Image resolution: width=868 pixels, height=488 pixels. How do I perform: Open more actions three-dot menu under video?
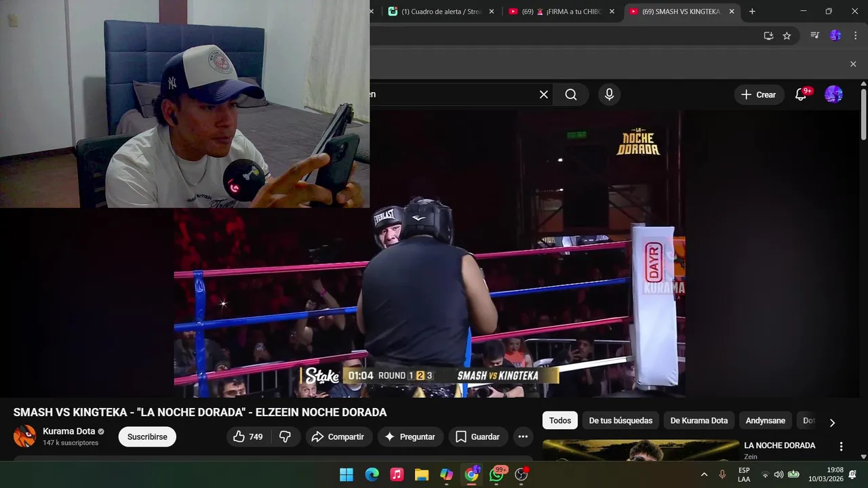523,437
